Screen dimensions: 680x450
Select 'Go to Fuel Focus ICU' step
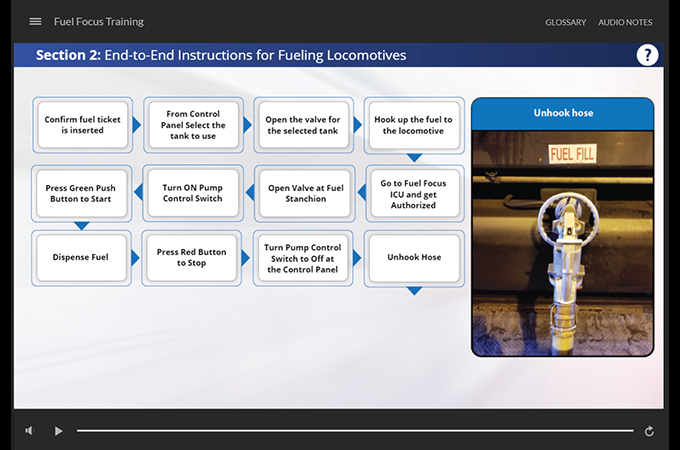pyautogui.click(x=414, y=194)
